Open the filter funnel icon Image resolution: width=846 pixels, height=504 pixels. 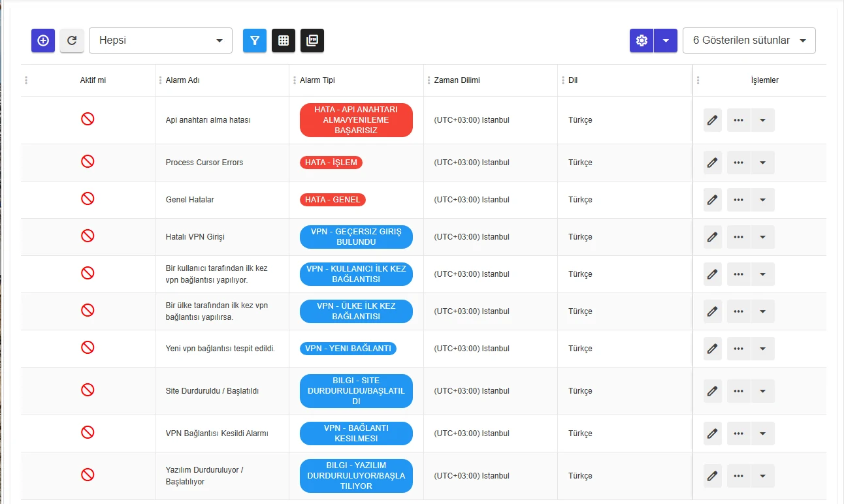(255, 40)
